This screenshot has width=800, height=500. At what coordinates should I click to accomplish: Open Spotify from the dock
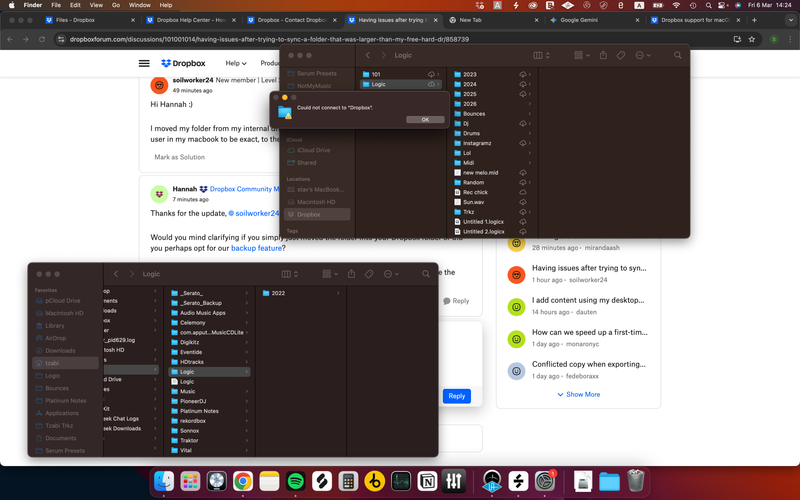[295, 481]
